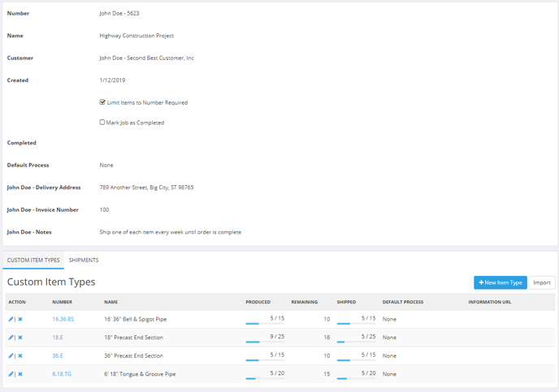This screenshot has height=392, width=559.
Task: Switch to the Shipments tab
Action: (x=84, y=261)
